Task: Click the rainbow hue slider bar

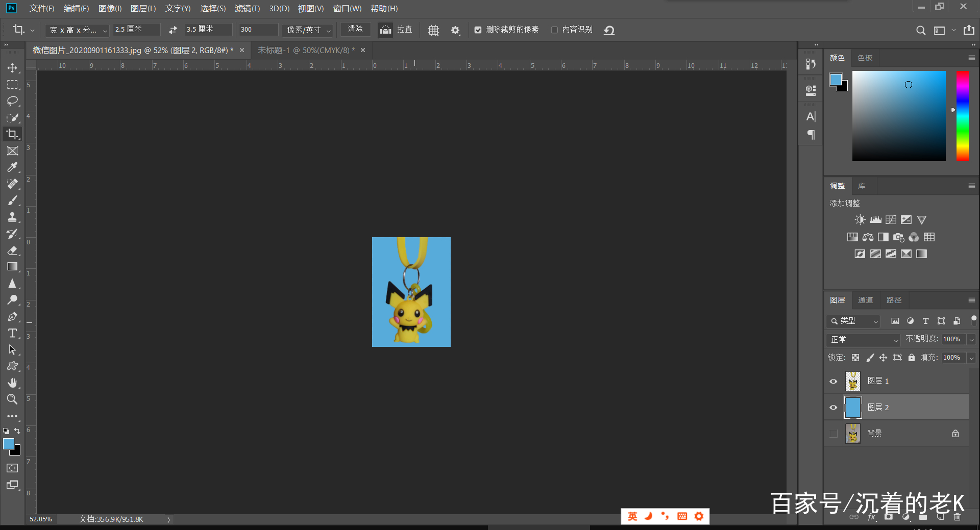Action: (x=962, y=116)
